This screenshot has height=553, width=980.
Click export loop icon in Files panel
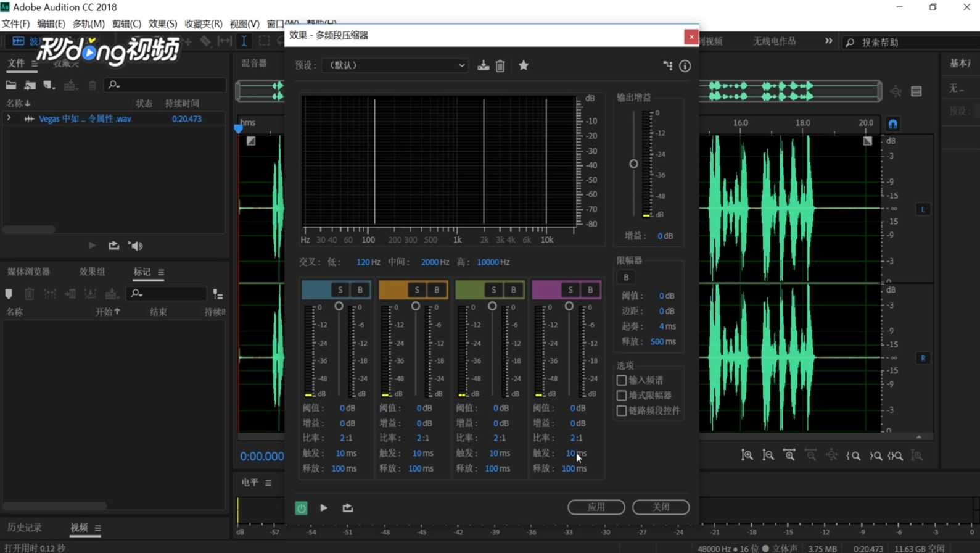point(113,246)
